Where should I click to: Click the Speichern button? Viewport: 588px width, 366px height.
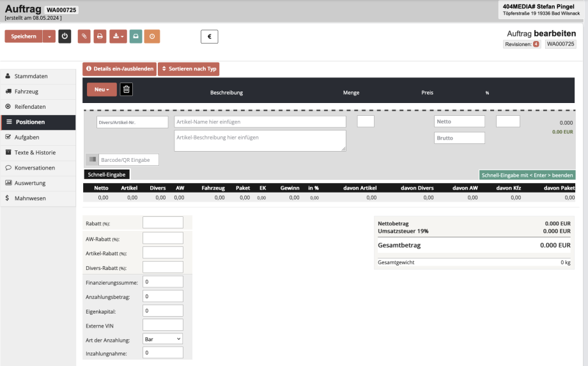click(x=24, y=36)
